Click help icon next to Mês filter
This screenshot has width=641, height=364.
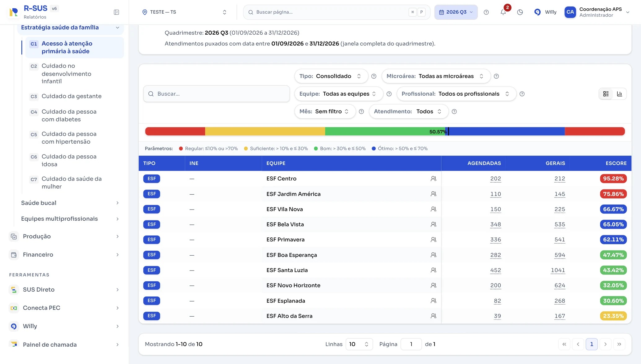click(x=361, y=111)
